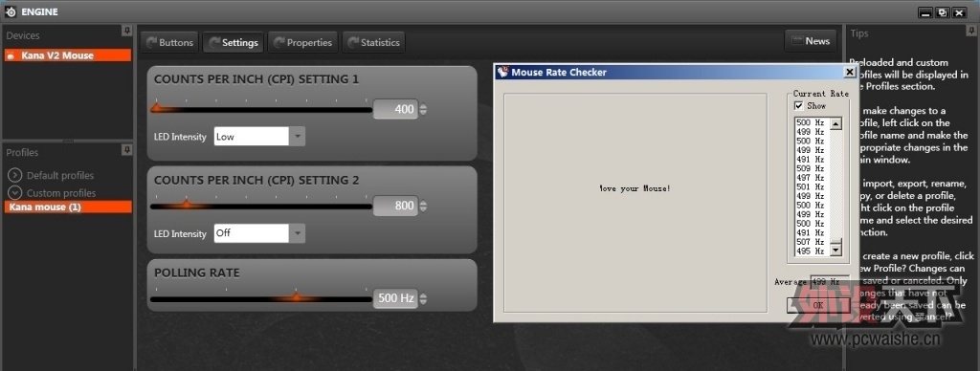Pin the Devices panel
Viewport: 980px width, 371px height.
[x=127, y=31]
